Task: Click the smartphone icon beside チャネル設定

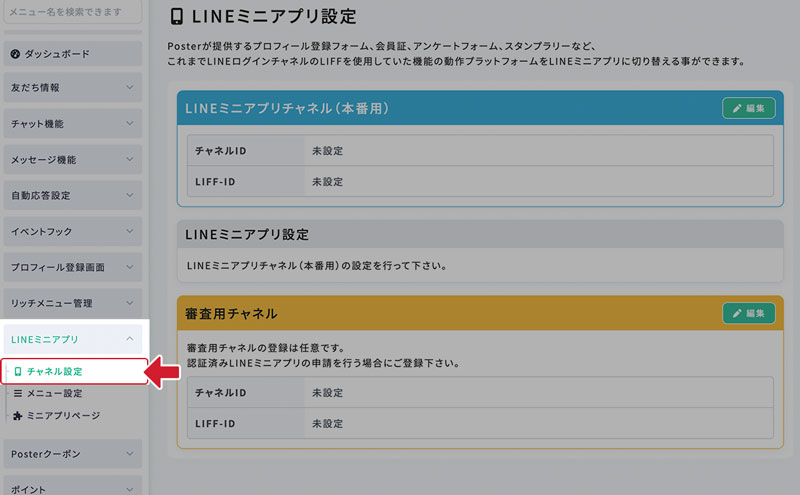Action: (18, 371)
